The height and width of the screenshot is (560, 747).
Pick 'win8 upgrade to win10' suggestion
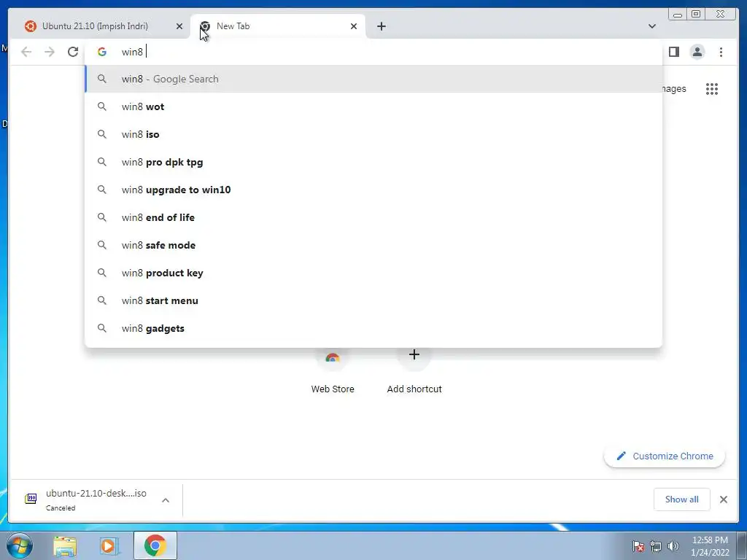[x=373, y=190]
